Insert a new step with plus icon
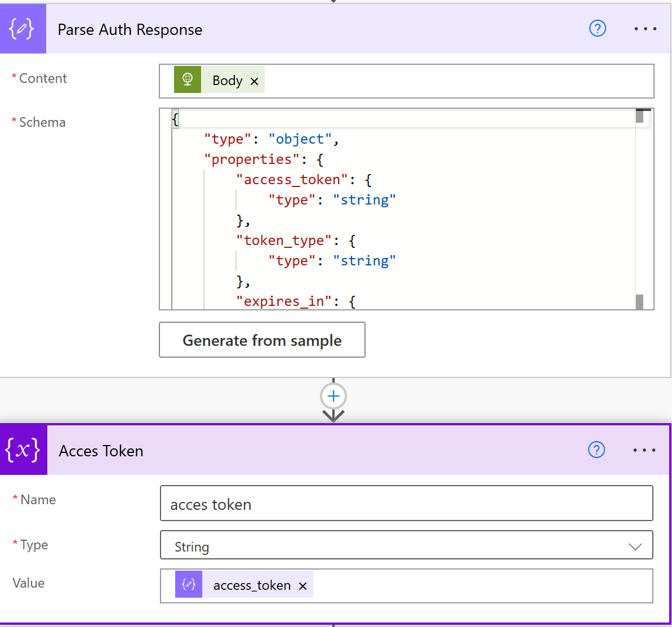672x627 pixels. (x=333, y=397)
